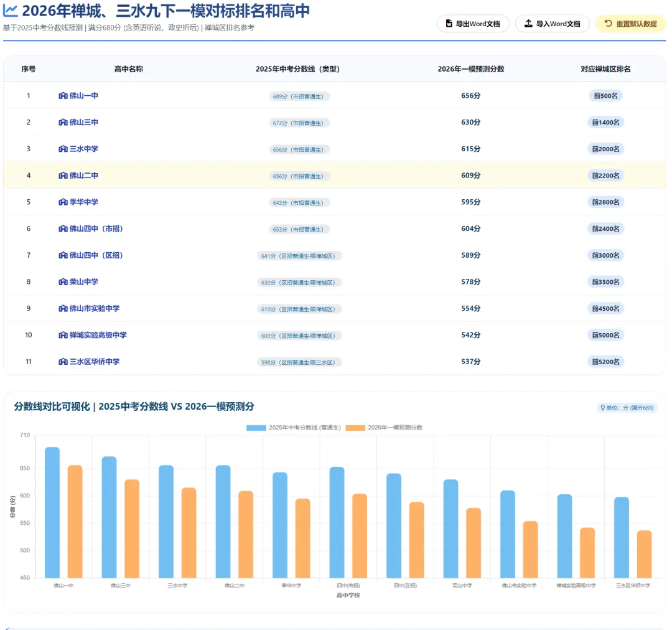
Task: Click the upload icon on 导入Word文档 button
Action: pos(529,24)
